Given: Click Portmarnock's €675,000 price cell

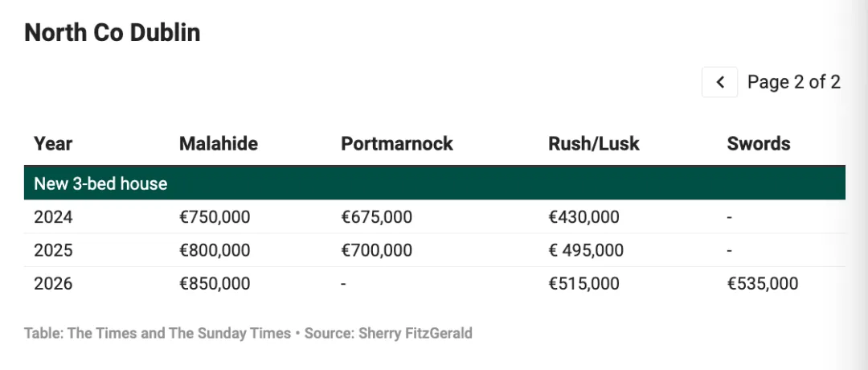Looking at the screenshot, I should click(x=376, y=217).
